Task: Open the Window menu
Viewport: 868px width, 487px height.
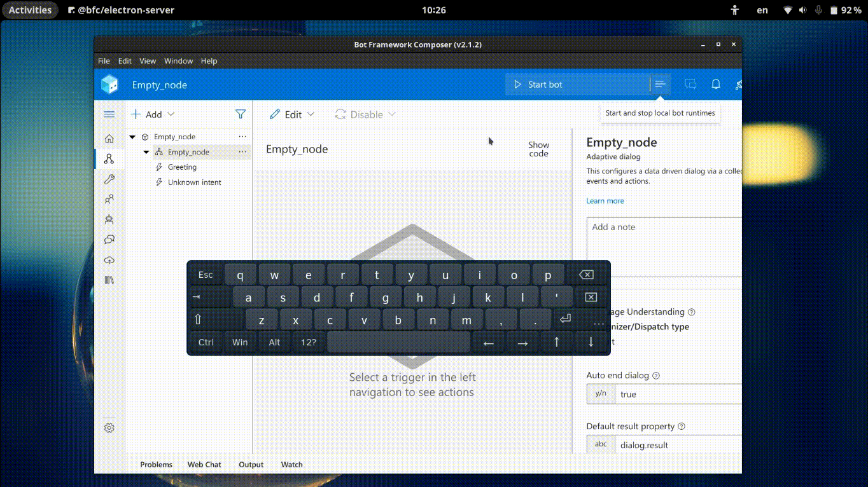Action: pos(178,61)
